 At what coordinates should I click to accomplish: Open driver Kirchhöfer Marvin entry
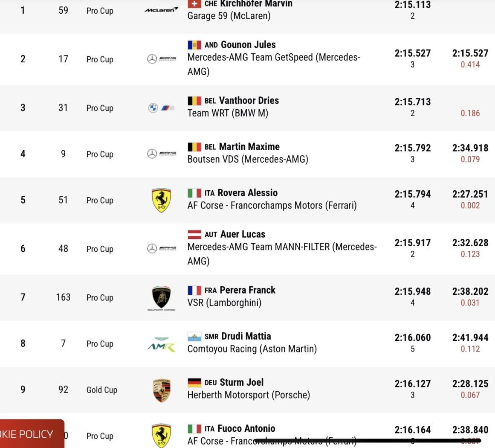point(256,4)
